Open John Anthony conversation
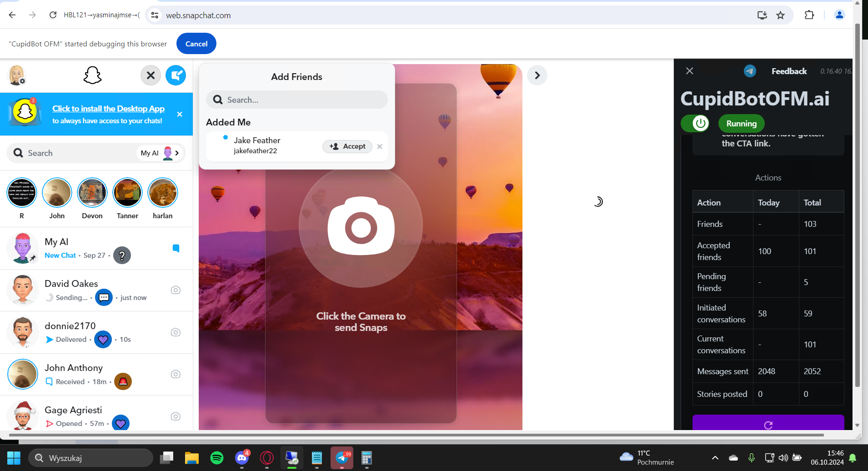 96,374
